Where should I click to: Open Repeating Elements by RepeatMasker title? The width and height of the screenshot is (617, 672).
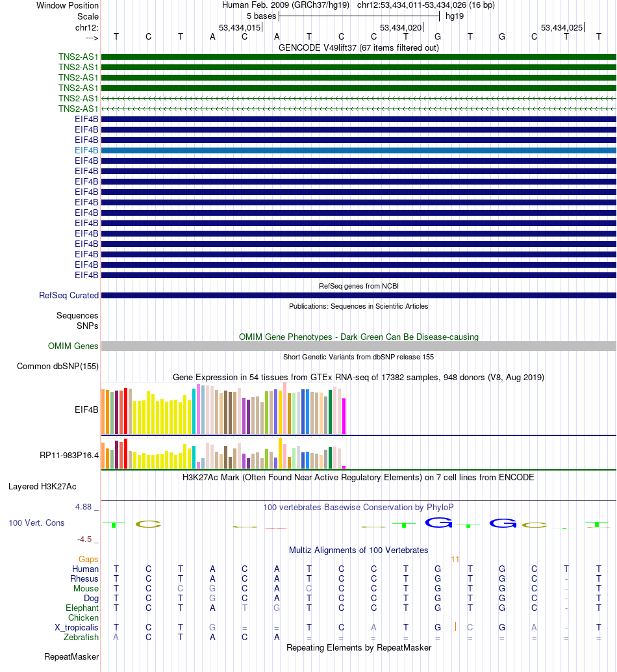pos(359,647)
